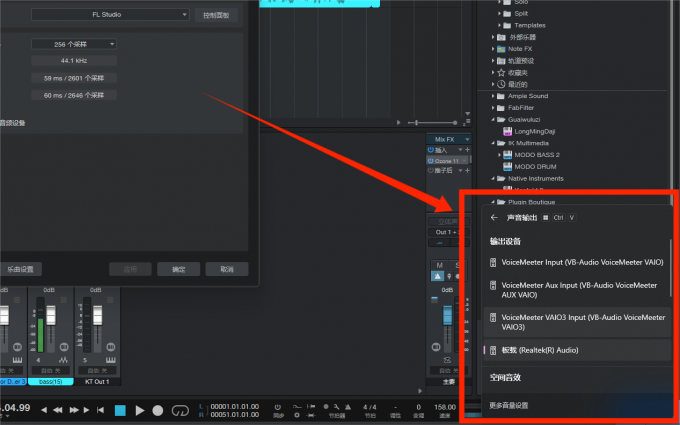Image resolution: width=680 pixels, height=425 pixels.
Task: Expand the Templates folder in browser
Action: coord(499,26)
